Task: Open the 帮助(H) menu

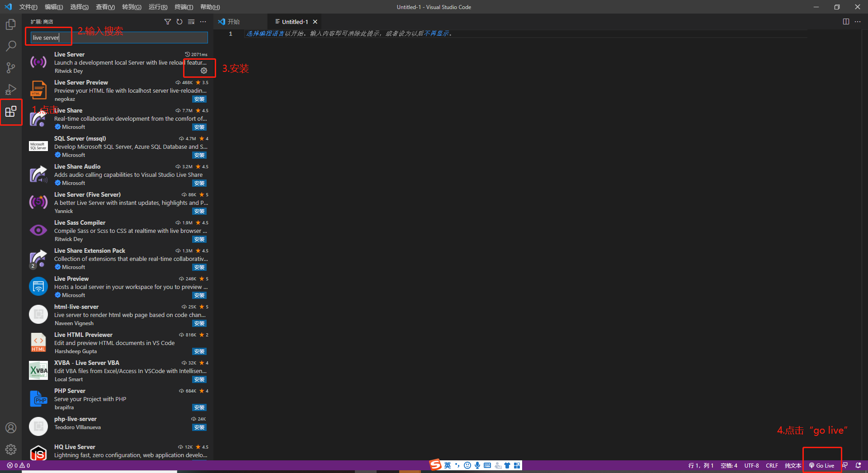Action: 210,7
